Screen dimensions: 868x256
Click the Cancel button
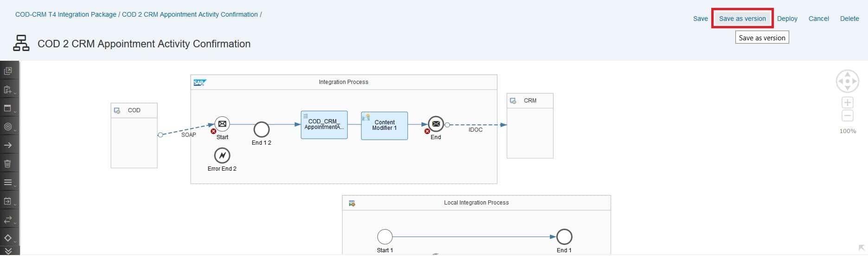pyautogui.click(x=818, y=19)
